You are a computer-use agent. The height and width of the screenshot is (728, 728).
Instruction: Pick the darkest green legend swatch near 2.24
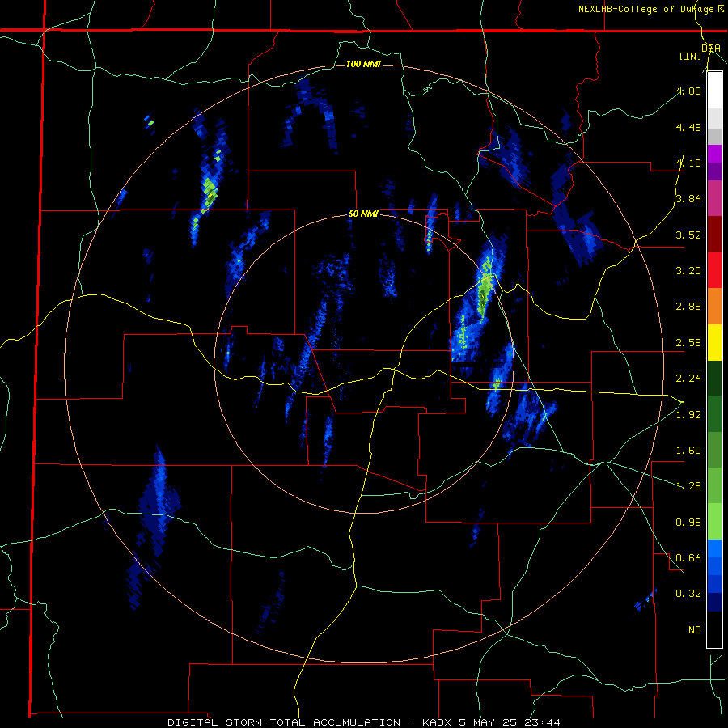click(x=714, y=378)
